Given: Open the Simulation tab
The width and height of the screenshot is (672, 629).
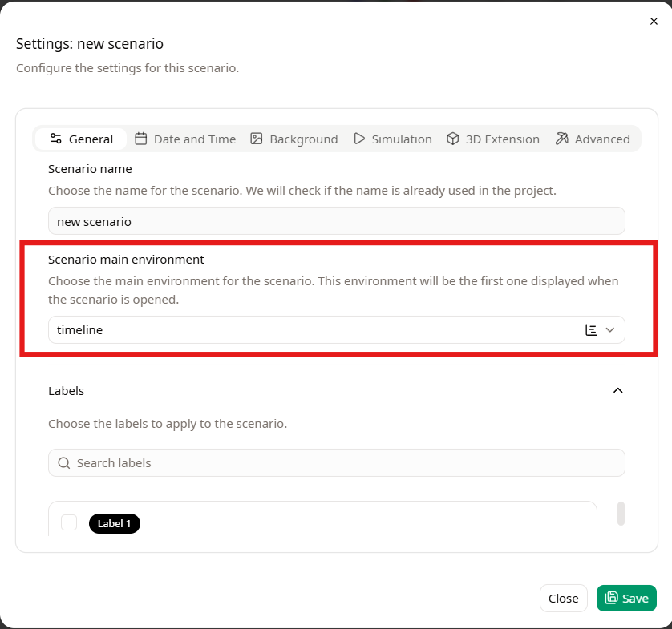Looking at the screenshot, I should pos(392,139).
